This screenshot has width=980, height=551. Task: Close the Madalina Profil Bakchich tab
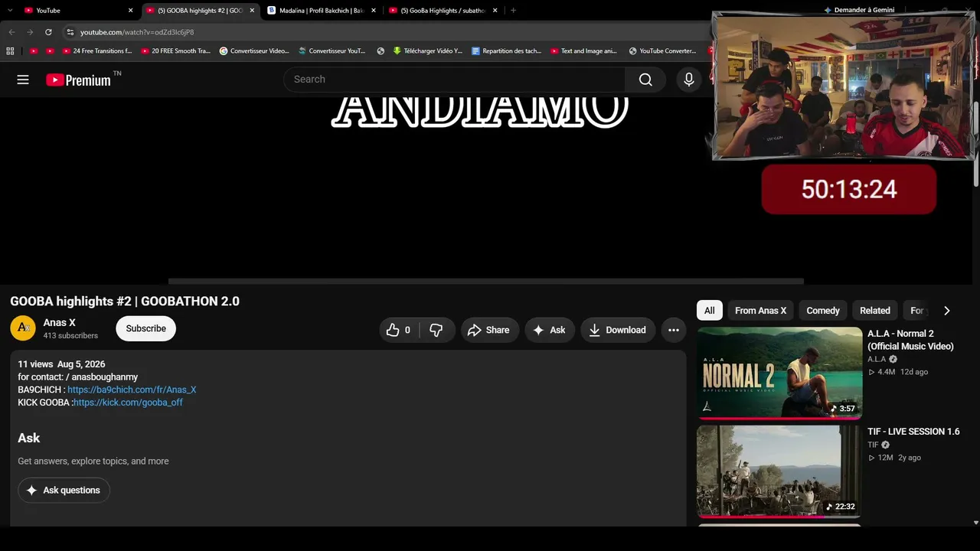(374, 11)
